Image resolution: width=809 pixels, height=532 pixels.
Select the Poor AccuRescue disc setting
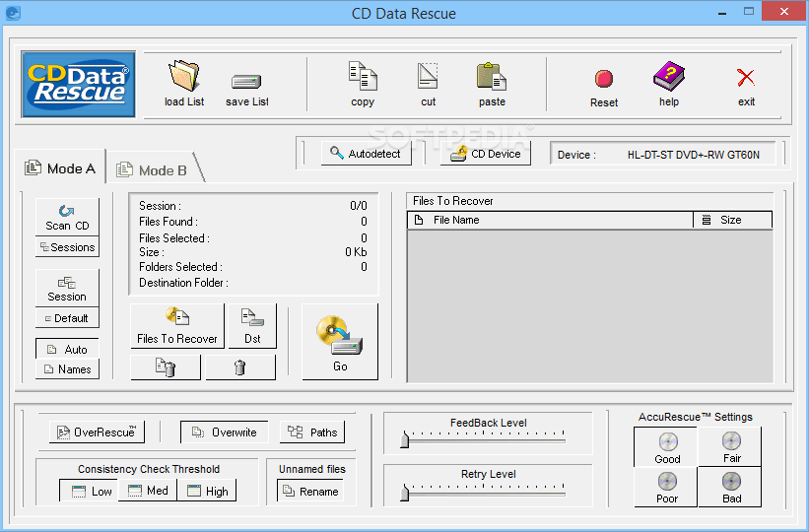[x=666, y=487]
